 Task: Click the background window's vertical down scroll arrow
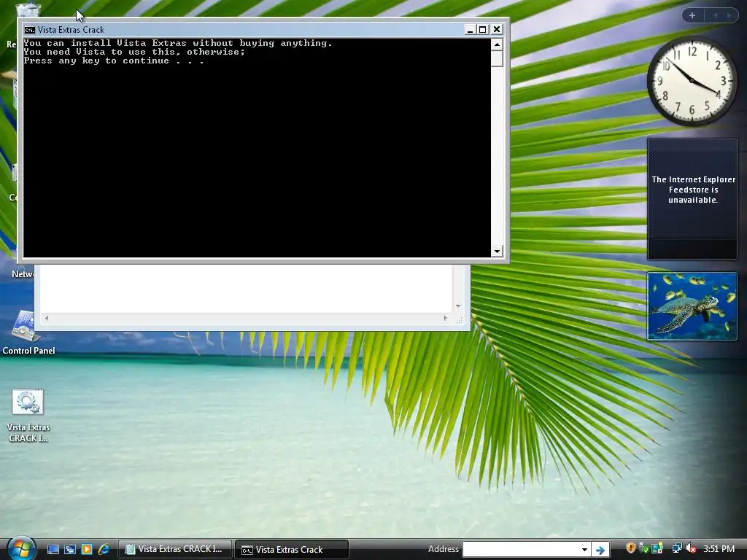[x=458, y=306]
